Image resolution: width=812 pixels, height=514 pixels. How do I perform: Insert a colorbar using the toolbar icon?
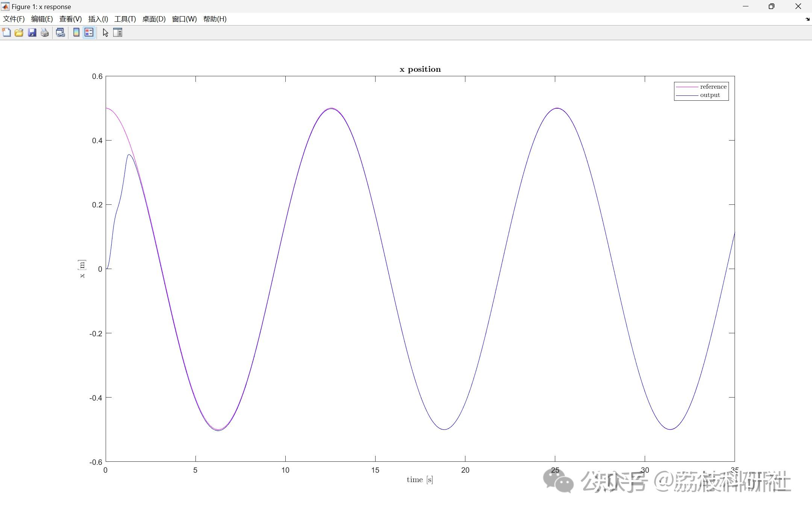coord(76,33)
